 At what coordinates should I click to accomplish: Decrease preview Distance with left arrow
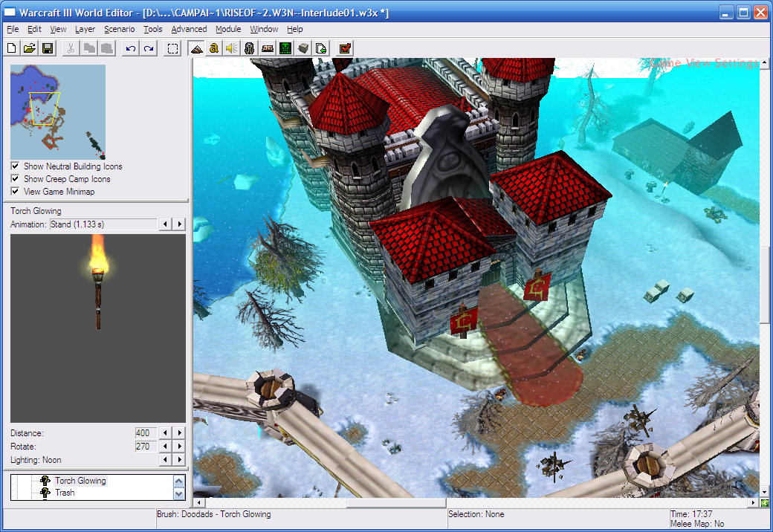(165, 433)
